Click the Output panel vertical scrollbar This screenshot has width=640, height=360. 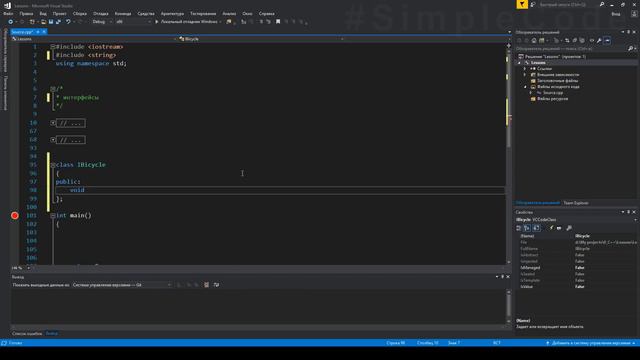coord(509,306)
